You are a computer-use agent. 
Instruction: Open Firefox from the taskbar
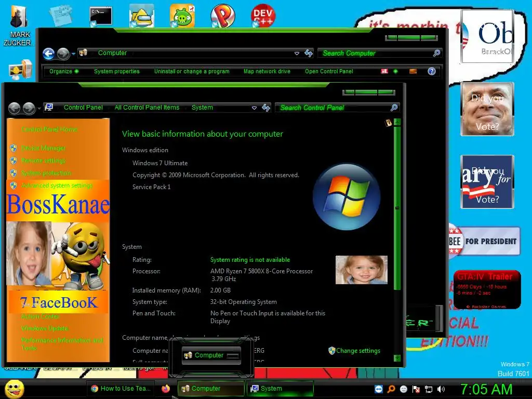(166, 389)
